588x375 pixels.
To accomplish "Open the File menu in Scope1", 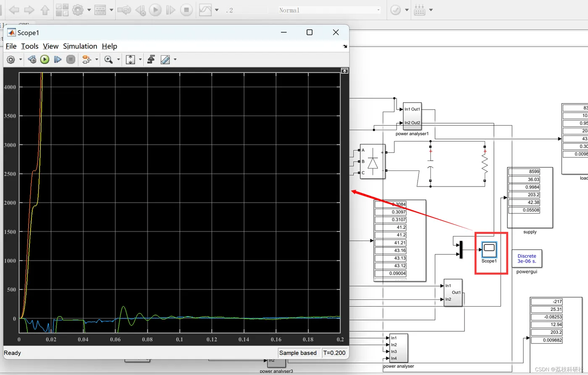I will click(11, 46).
